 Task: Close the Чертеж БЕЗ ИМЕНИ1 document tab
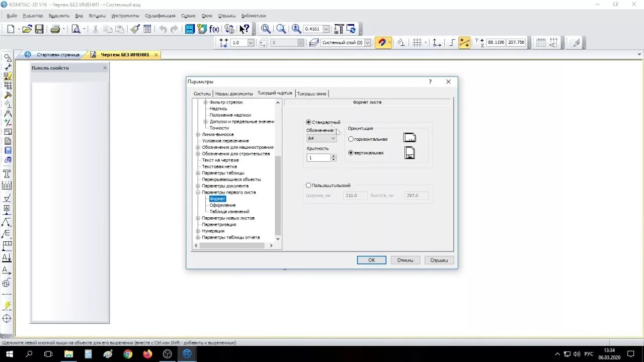pos(156,55)
